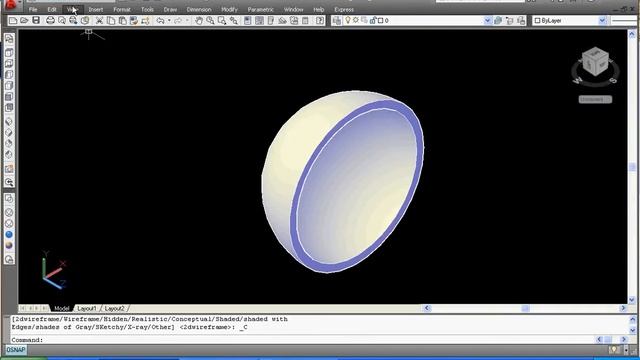The image size is (640, 360).
Task: Switch to the Layout2 tab
Action: 114,308
